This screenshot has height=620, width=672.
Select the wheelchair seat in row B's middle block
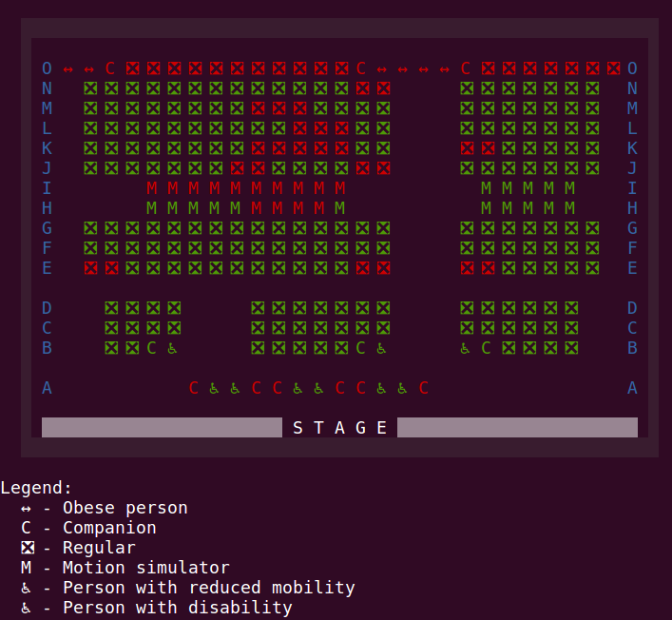point(381,349)
